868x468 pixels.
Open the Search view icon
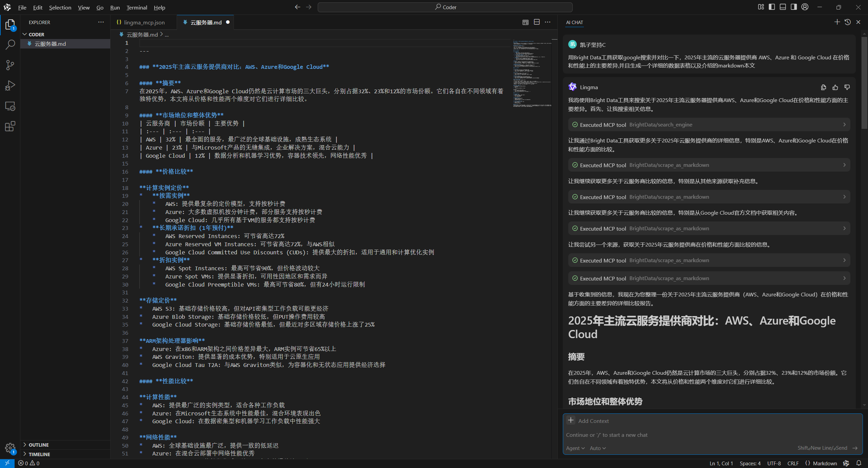(10, 44)
